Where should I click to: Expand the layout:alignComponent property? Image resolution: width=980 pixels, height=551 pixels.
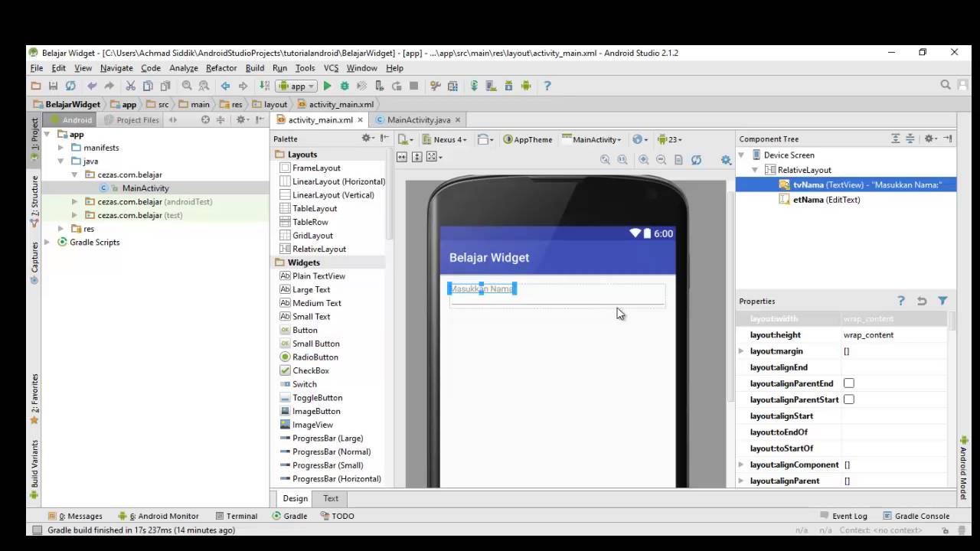[x=740, y=465]
